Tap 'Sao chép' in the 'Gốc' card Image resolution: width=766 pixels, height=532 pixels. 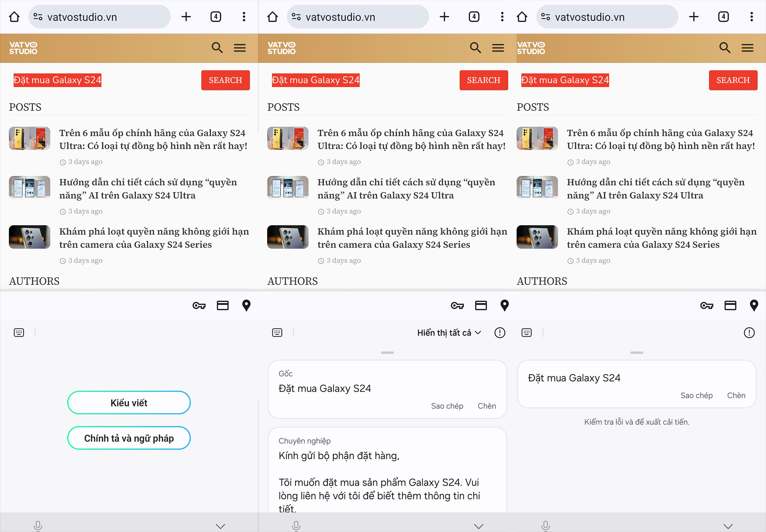click(x=447, y=406)
